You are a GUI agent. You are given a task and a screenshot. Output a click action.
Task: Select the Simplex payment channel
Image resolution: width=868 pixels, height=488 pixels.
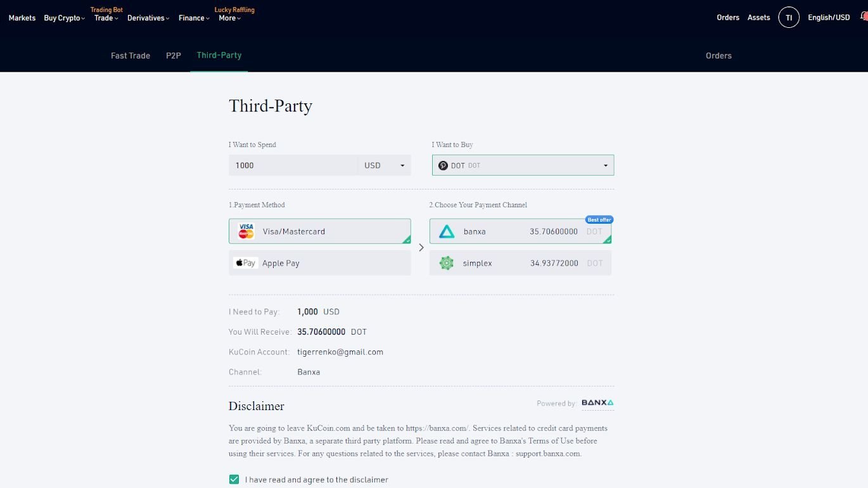(x=521, y=262)
